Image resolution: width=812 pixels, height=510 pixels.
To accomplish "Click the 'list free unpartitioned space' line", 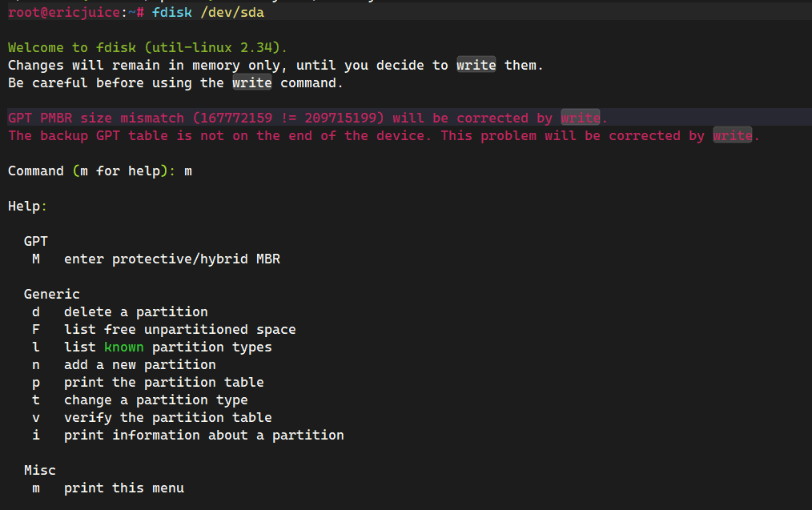I will coord(179,329).
